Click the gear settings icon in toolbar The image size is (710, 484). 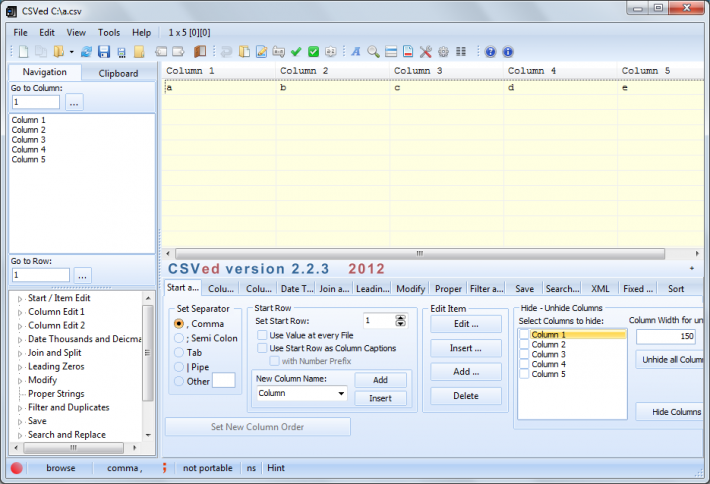click(443, 52)
